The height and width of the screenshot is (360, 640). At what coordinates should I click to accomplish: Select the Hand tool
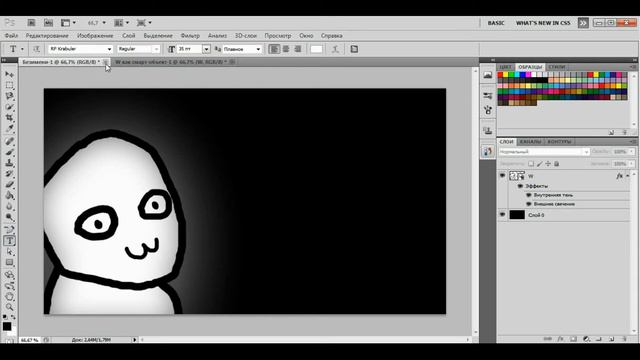point(9,297)
